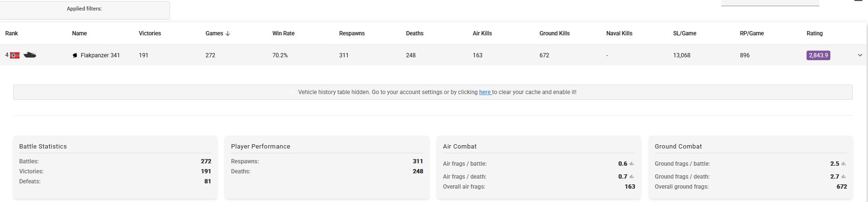Click the tank vehicle type icon
Image resolution: width=868 pixels, height=202 pixels.
[x=30, y=55]
